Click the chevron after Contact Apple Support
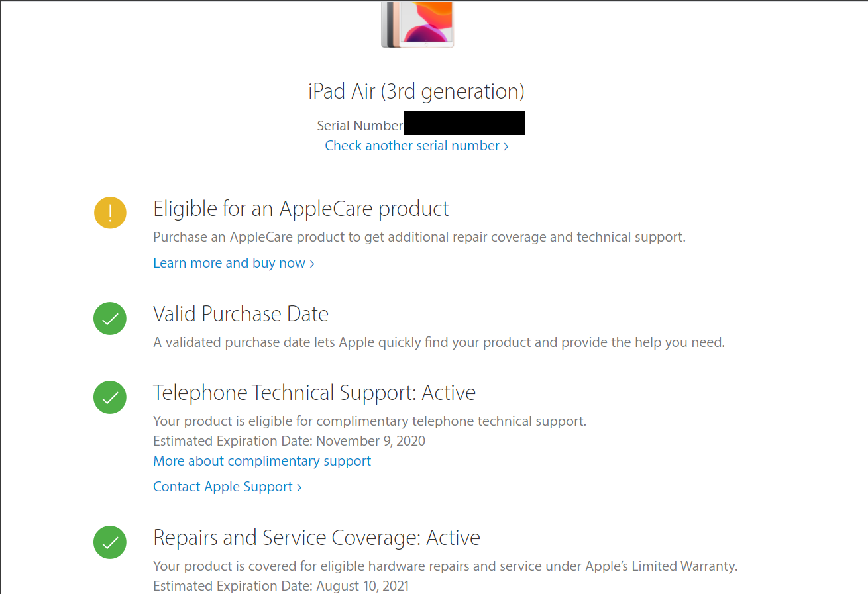The width and height of the screenshot is (868, 594). (x=299, y=487)
